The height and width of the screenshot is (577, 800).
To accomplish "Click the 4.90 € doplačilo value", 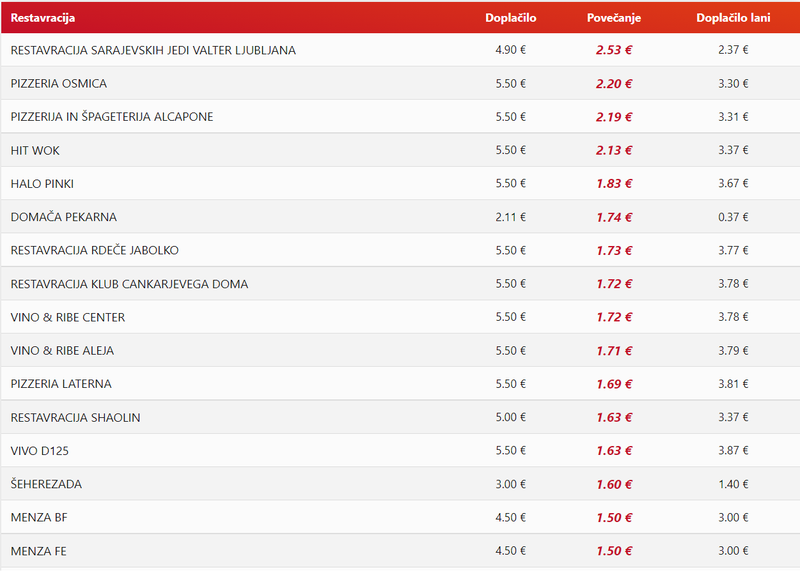I will [511, 50].
